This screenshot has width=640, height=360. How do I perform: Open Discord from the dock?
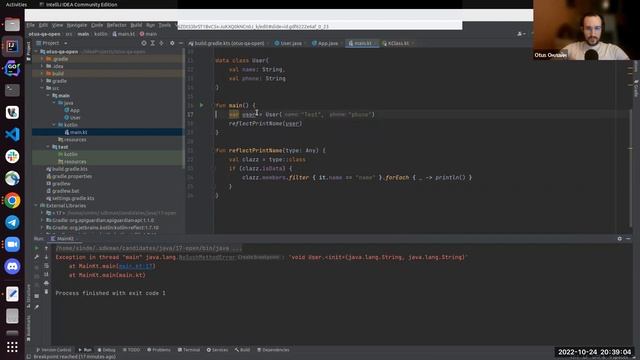[x=12, y=267]
